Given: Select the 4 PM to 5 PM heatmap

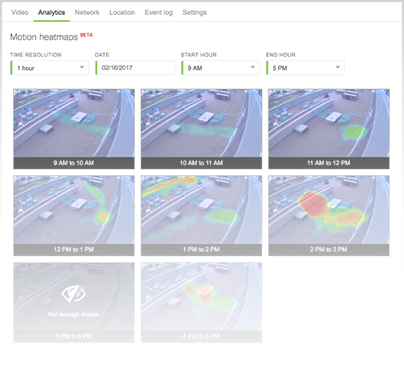Looking at the screenshot, I should click(x=201, y=303).
